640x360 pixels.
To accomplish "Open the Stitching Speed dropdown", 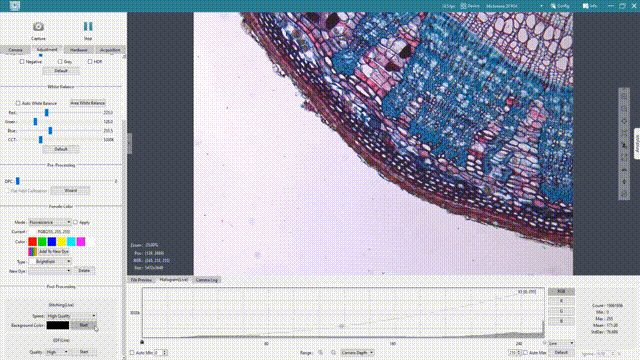I will click(71, 316).
